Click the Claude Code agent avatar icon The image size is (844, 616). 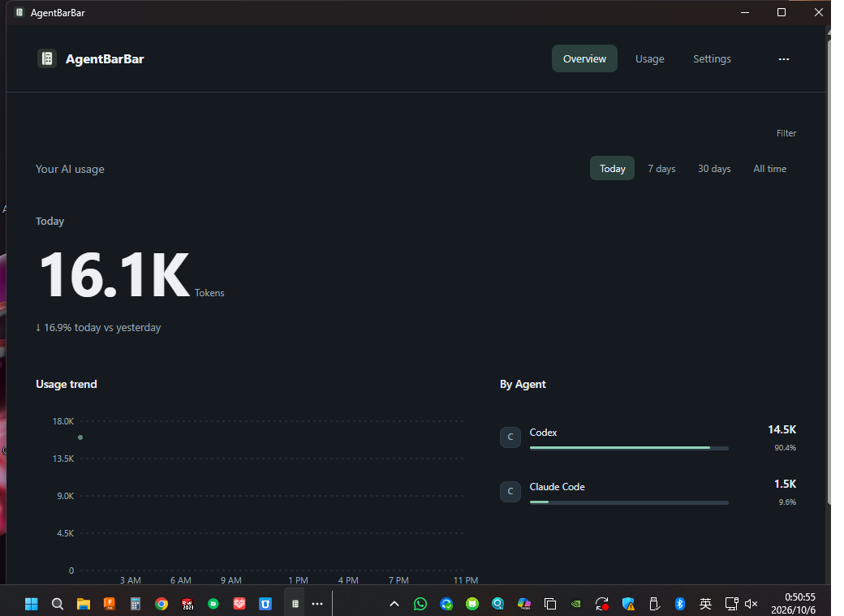pos(510,491)
